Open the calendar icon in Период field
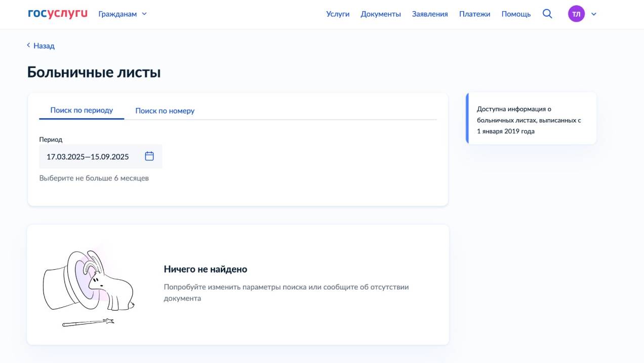The width and height of the screenshot is (644, 363). (x=149, y=156)
